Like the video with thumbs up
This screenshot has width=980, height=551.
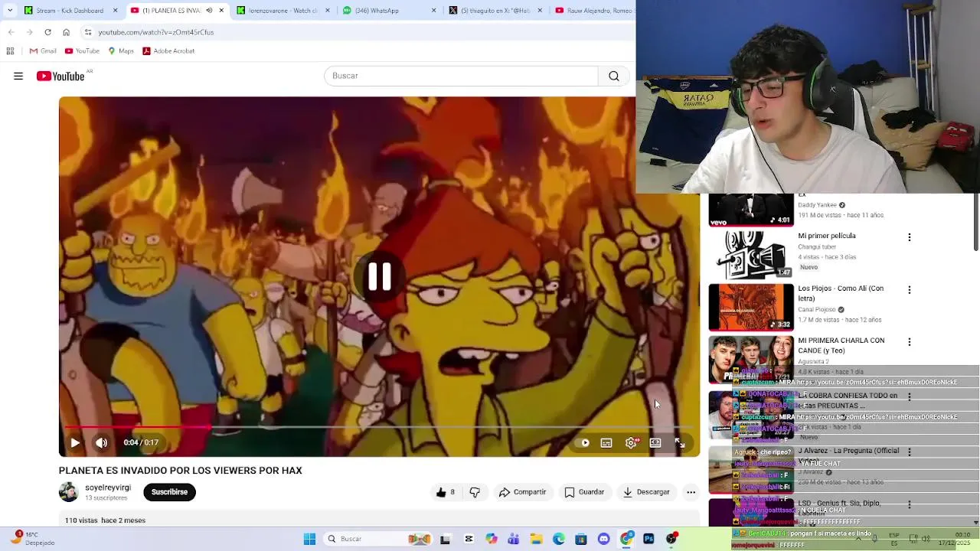coord(445,492)
